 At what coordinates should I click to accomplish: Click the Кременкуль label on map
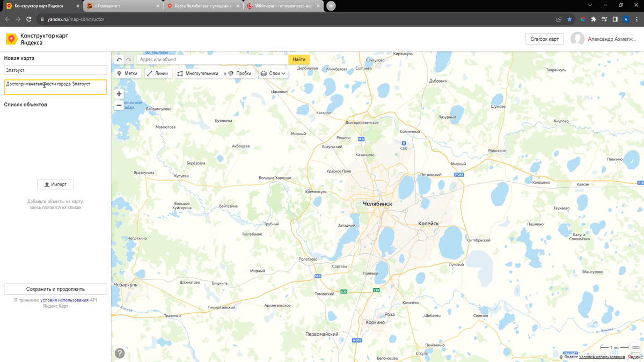pos(316,191)
